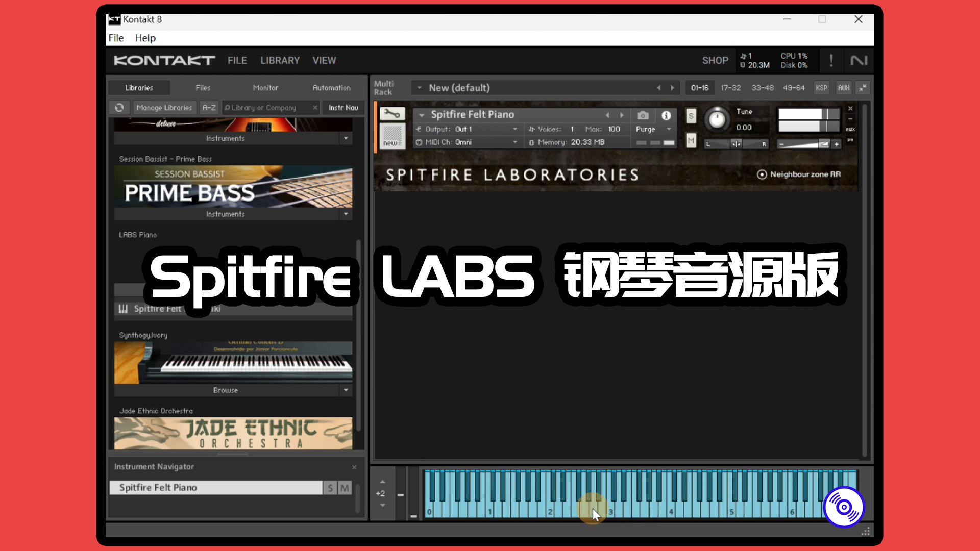
Task: Shift keyboard octave up arrow
Action: coord(382,482)
